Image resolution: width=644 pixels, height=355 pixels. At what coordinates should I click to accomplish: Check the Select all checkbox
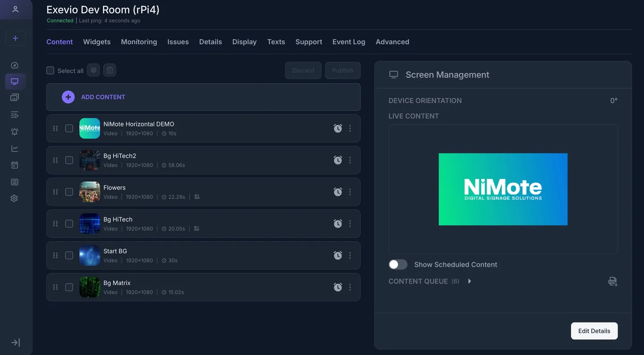(x=51, y=71)
